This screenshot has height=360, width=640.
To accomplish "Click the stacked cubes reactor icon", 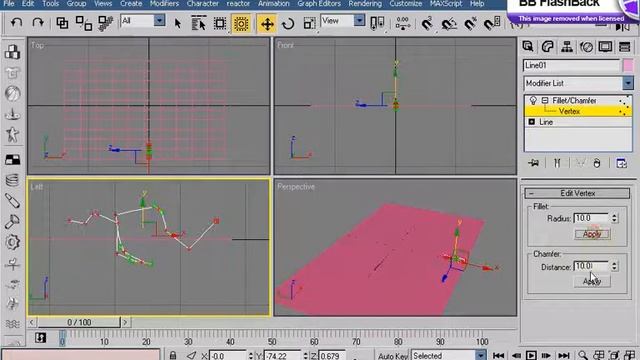I will (13, 52).
